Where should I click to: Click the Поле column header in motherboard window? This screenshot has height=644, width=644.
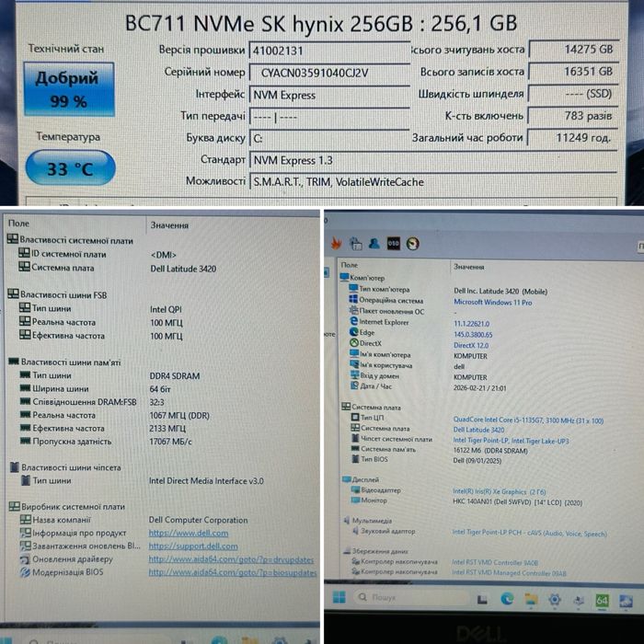[x=18, y=223]
